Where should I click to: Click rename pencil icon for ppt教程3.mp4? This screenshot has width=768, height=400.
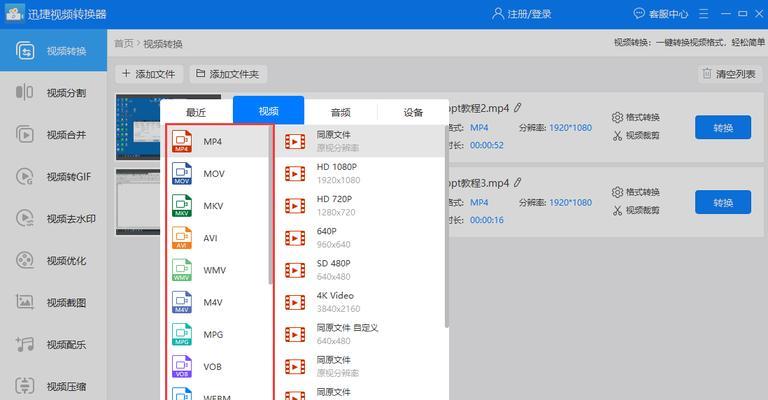pos(518,183)
